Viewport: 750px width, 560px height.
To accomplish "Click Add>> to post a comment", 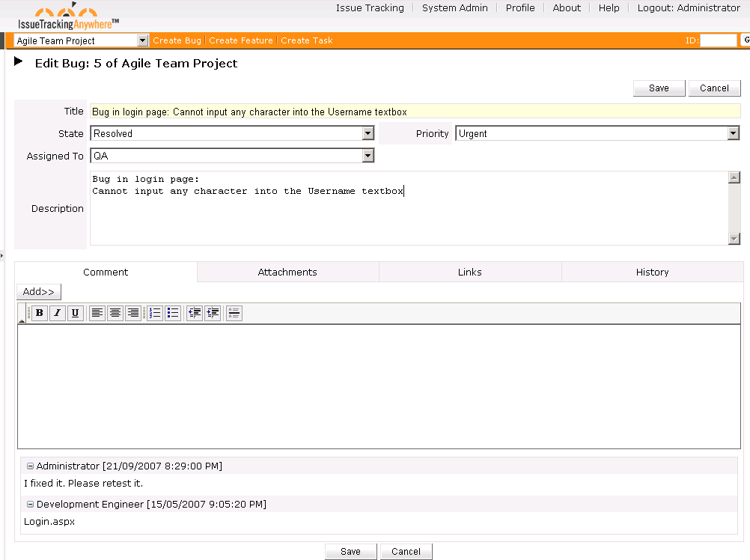I will 38,291.
